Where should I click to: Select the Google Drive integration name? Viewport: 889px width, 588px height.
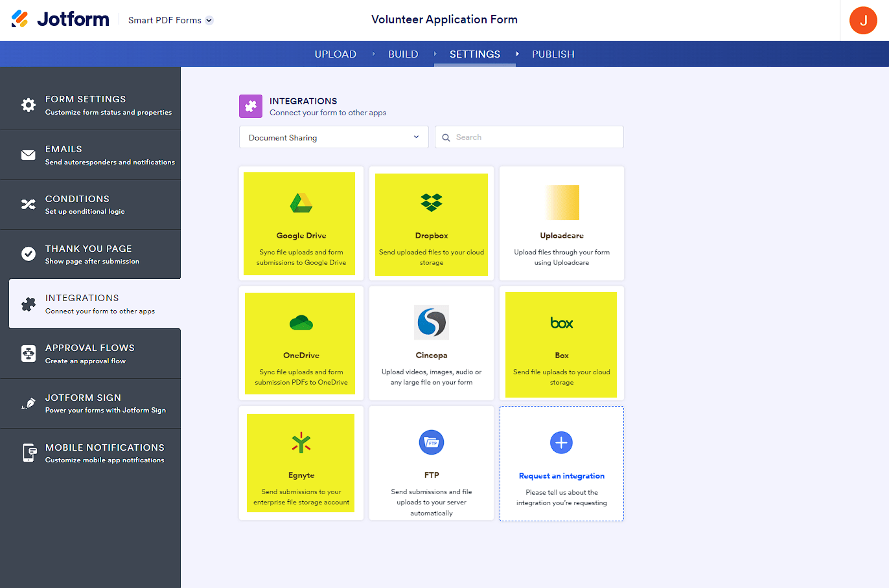301,236
